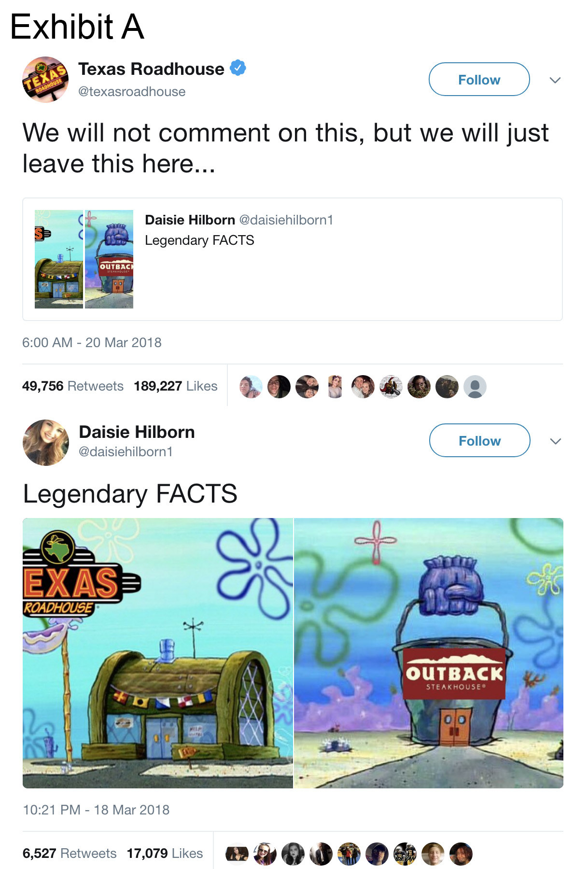
Task: Click the 10:21 PM - 18 Mar 2018 timestamp
Action: click(x=96, y=810)
